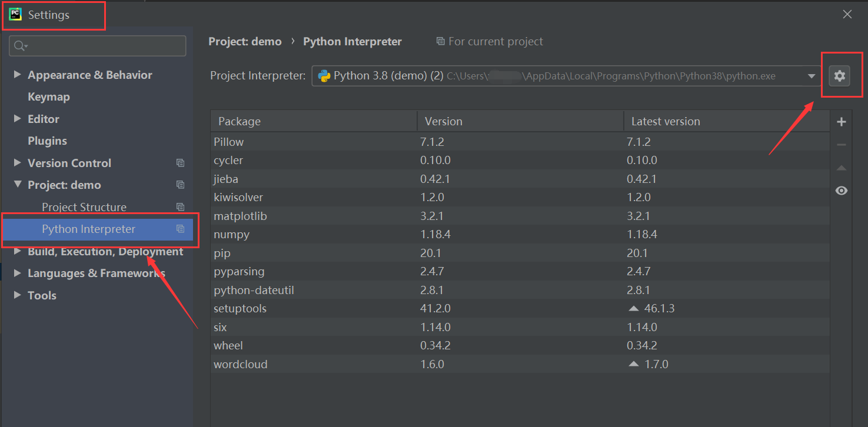
Task: Expand the Languages & Frameworks section
Action: coord(17,273)
